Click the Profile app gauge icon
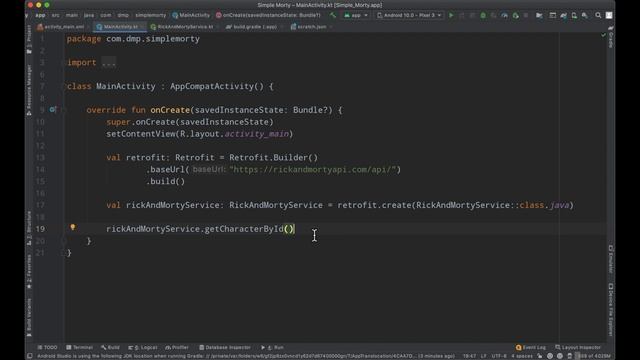Viewport: 640px width, 360px height. [x=504, y=15]
